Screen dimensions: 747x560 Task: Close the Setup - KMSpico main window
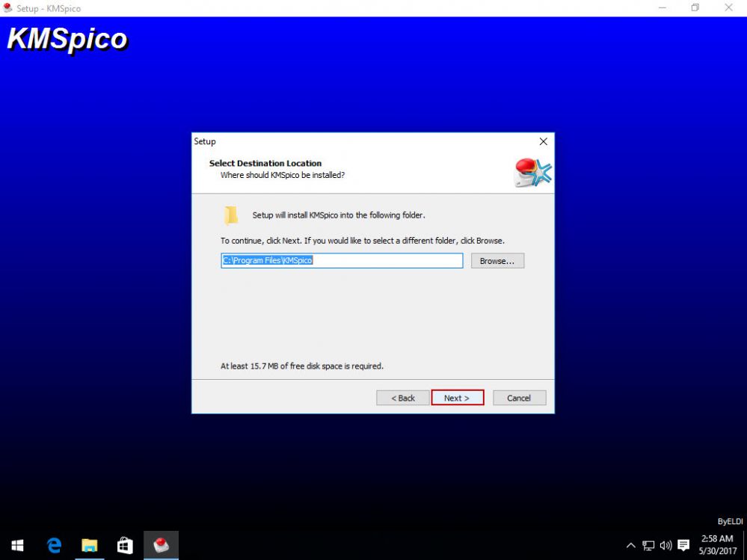click(x=729, y=8)
